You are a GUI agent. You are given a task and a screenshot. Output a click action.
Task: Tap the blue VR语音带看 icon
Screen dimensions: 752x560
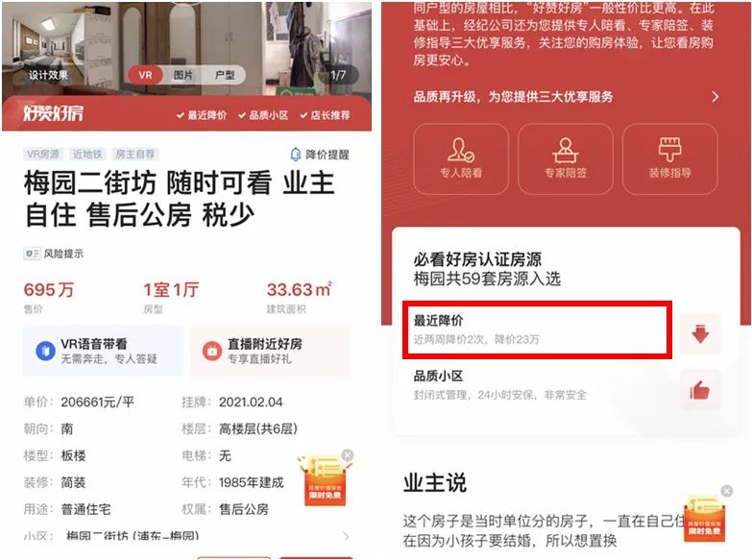coord(45,351)
